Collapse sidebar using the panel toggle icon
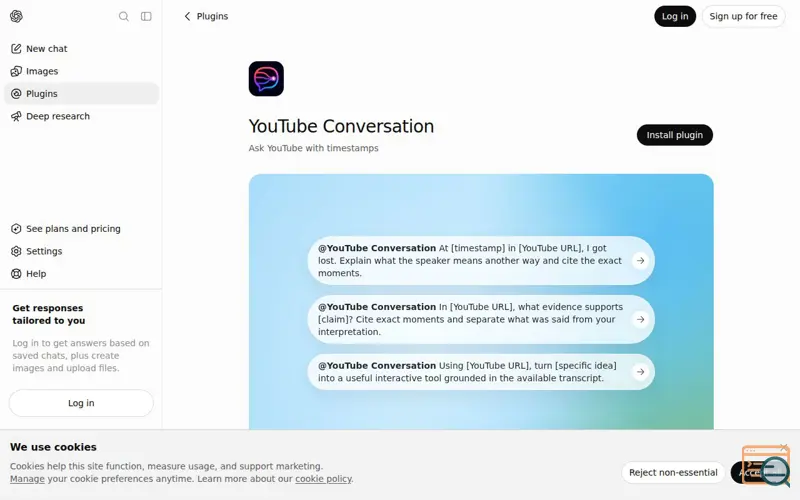 pyautogui.click(x=146, y=16)
